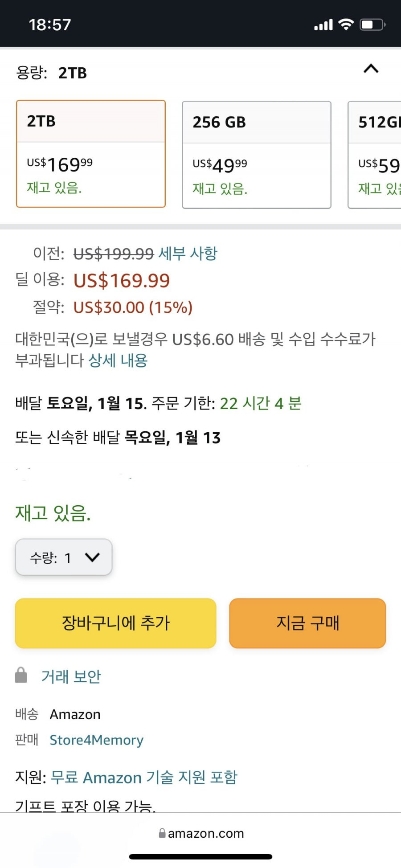The width and height of the screenshot is (401, 868).
Task: Tap the cellular signal icon
Action: 323,25
